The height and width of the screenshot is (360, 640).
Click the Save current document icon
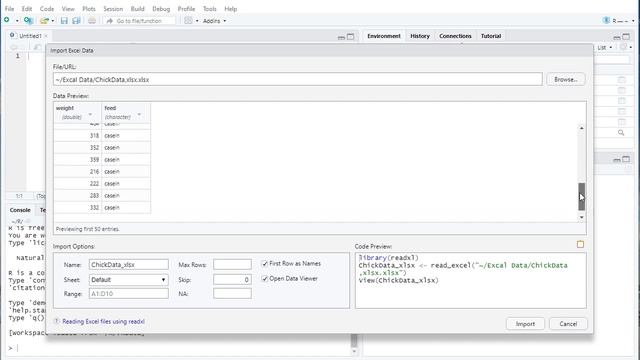point(64,20)
